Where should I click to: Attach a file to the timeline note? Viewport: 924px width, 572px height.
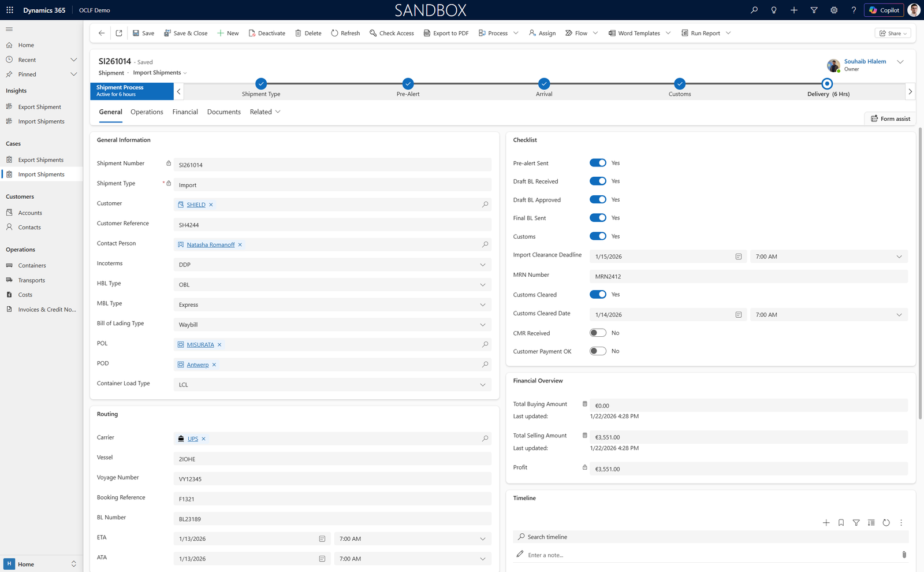point(904,554)
